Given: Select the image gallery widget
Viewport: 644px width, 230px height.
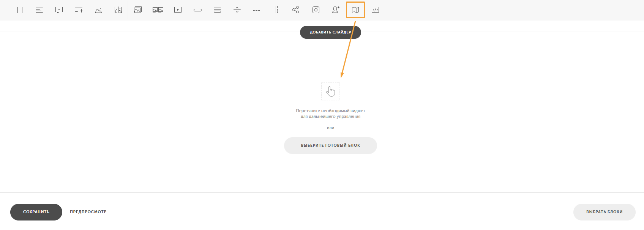Looking at the screenshot, I should (x=138, y=10).
